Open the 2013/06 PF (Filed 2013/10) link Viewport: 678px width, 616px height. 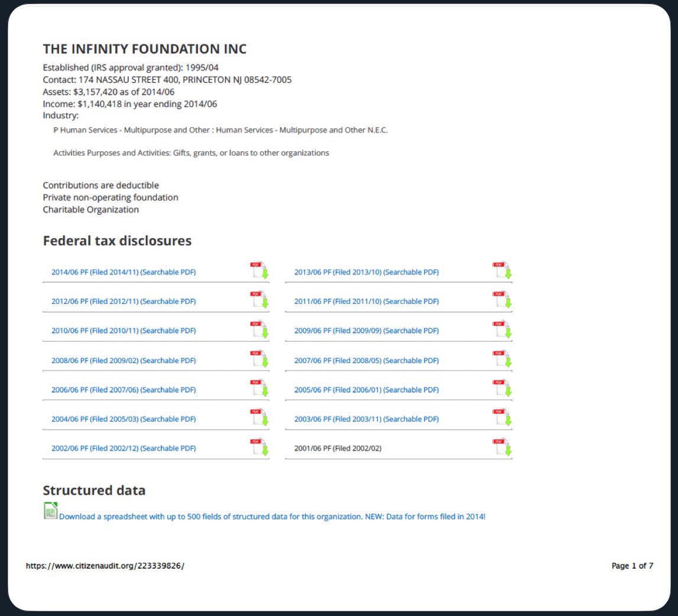[x=366, y=272]
